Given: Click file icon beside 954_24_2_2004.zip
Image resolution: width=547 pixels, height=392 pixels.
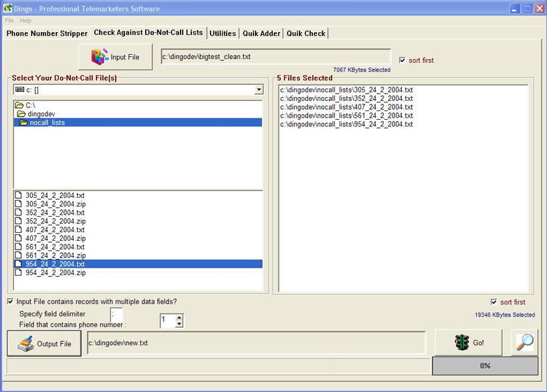Looking at the screenshot, I should [x=19, y=272].
